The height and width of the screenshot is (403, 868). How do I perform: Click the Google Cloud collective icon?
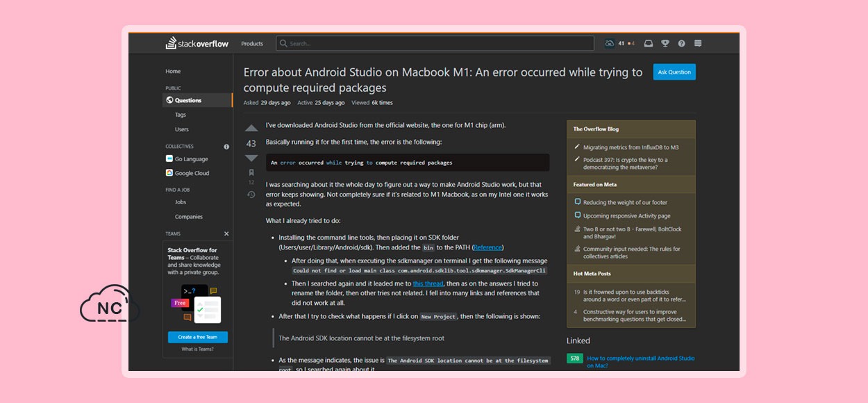tap(169, 173)
